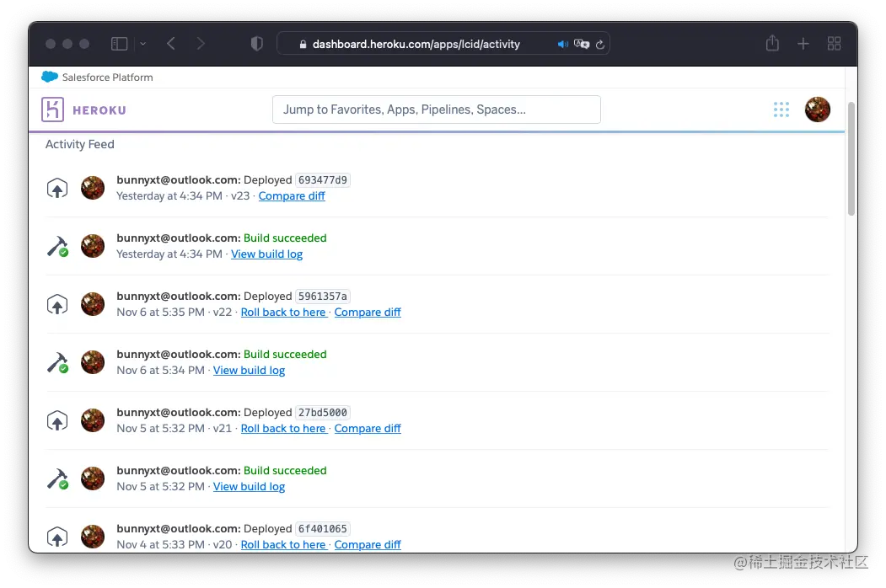Mute the tab audio speaker icon
The image size is (886, 588).
tap(562, 44)
